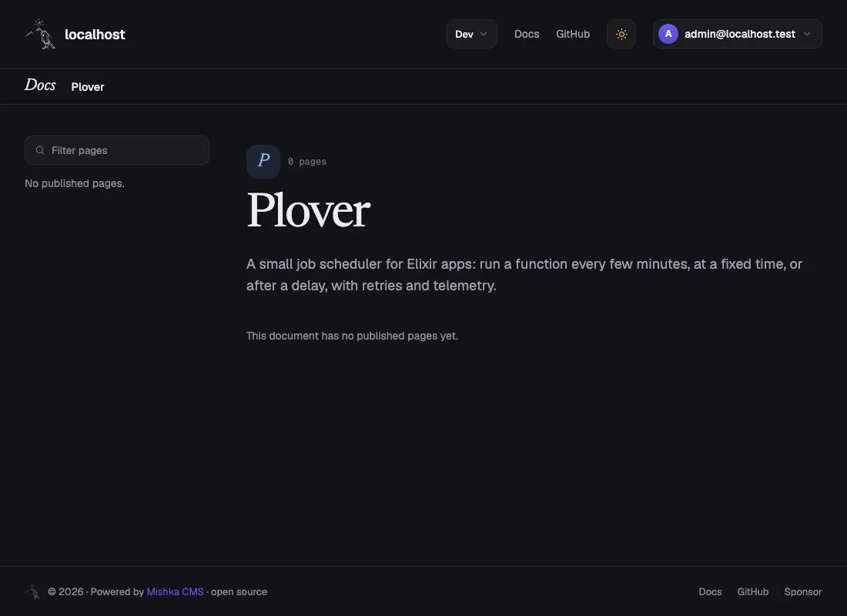Select the Plover breadcrumb item
Image resolution: width=847 pixels, height=616 pixels.
(88, 87)
